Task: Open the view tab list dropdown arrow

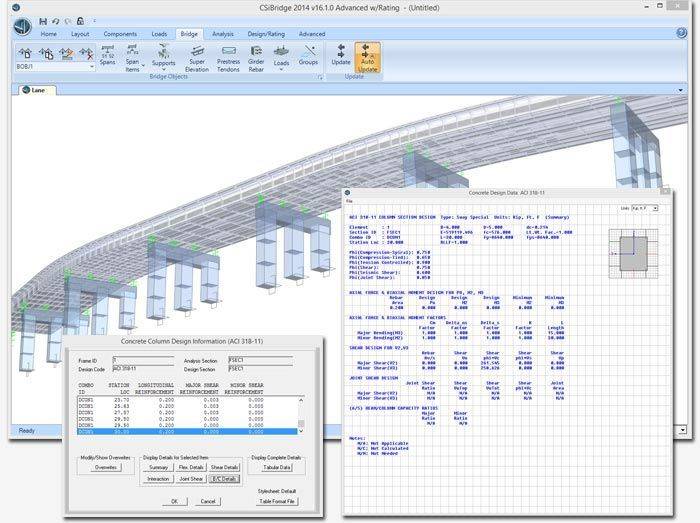Action: [x=680, y=91]
